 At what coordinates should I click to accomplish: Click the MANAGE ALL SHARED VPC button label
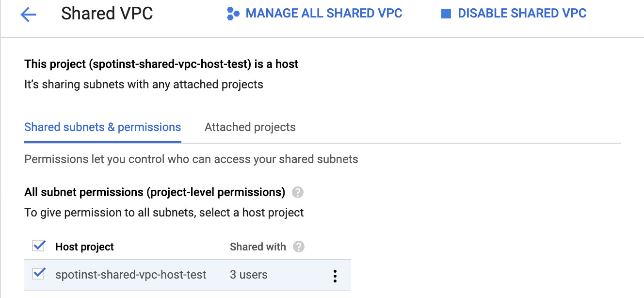click(x=324, y=14)
